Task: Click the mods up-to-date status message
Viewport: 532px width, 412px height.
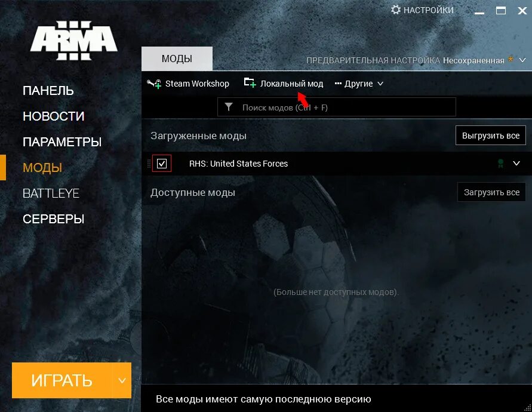Action: point(263,399)
